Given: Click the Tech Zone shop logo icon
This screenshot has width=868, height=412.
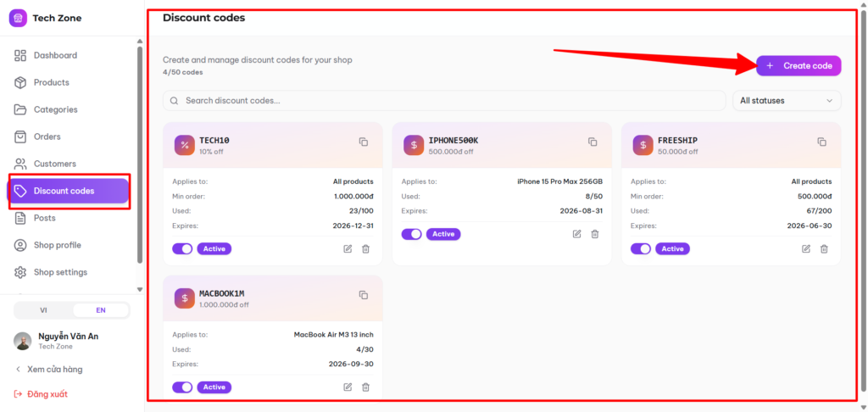Looking at the screenshot, I should point(19,18).
